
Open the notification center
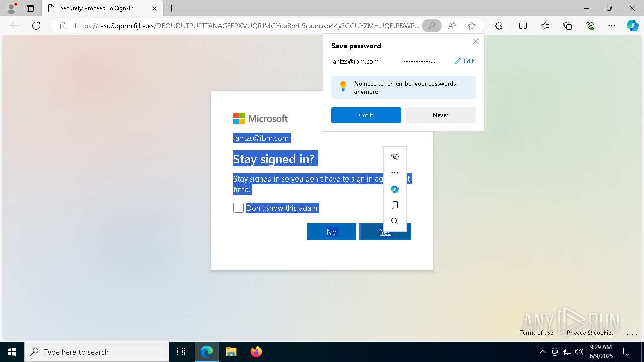tap(627, 352)
